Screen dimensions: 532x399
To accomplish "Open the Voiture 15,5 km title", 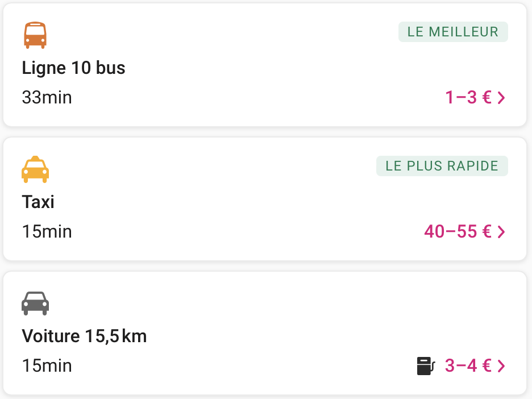I will click(84, 336).
